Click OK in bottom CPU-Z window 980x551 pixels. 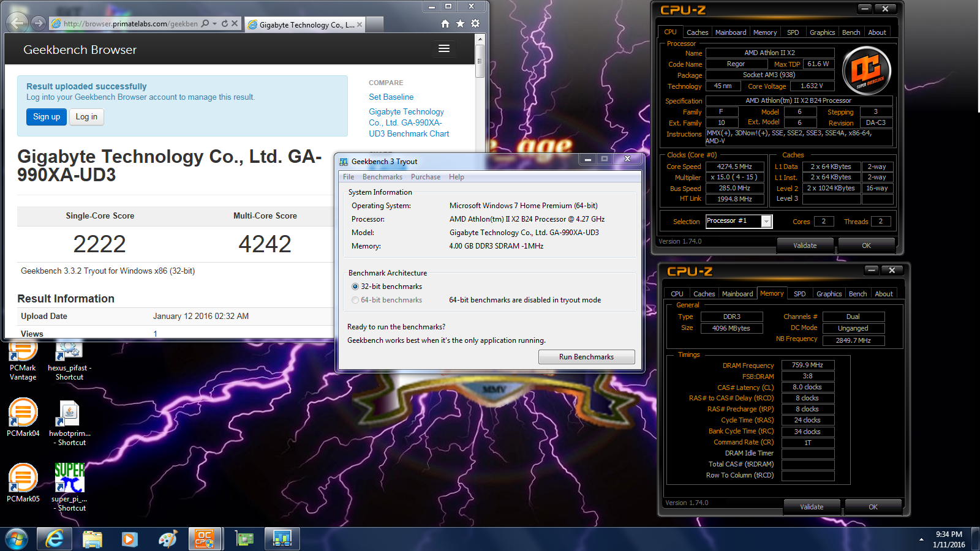click(x=873, y=507)
